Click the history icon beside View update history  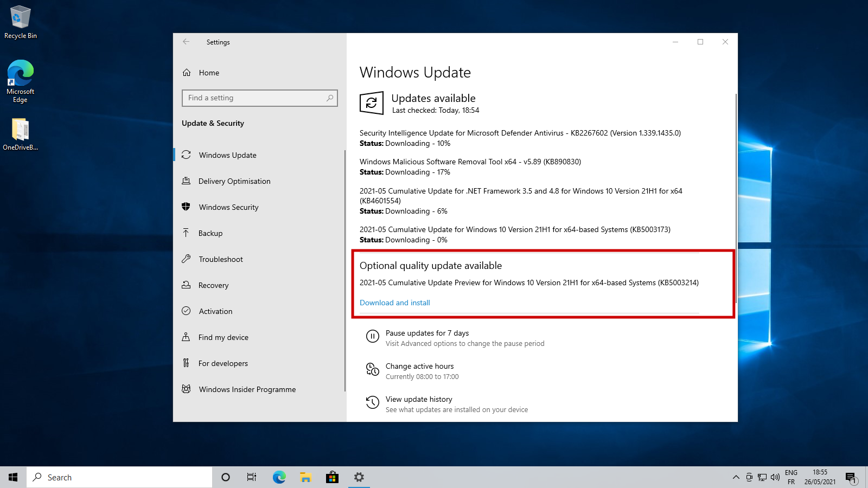[x=373, y=402]
